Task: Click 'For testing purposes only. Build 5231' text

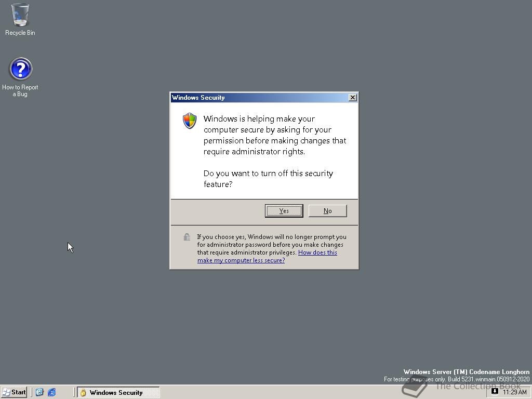Action: click(x=457, y=379)
